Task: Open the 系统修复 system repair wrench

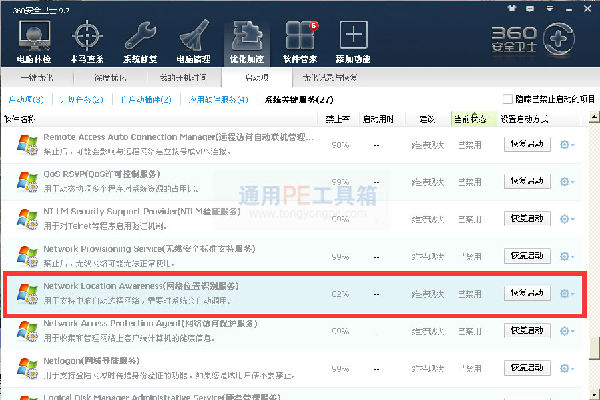Action: click(140, 41)
